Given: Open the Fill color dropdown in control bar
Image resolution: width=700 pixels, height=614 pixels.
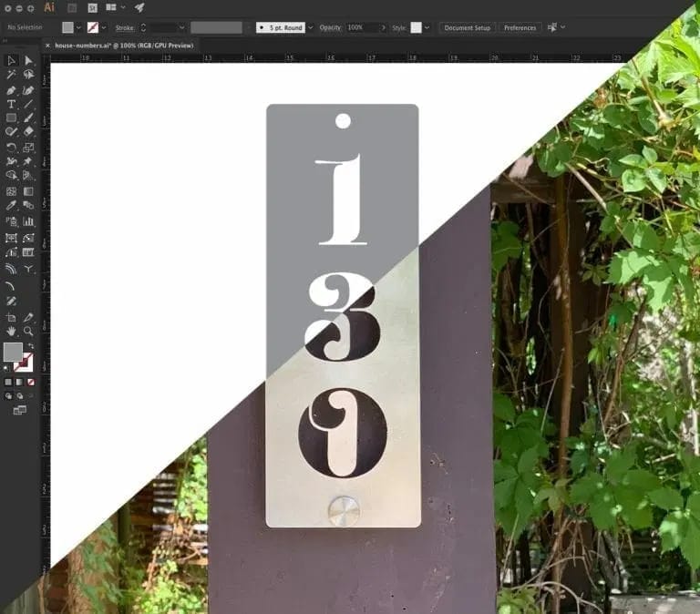Looking at the screenshot, I should 79,27.
